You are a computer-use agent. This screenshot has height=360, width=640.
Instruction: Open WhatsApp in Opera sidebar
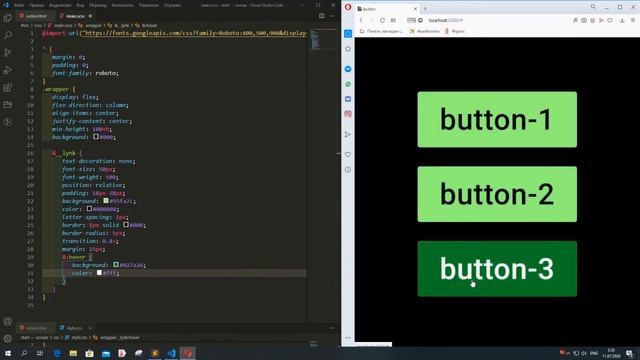[x=348, y=84]
